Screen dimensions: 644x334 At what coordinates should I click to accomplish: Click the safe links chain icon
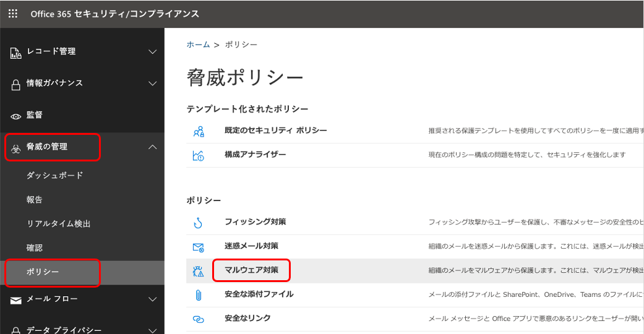[199, 319]
